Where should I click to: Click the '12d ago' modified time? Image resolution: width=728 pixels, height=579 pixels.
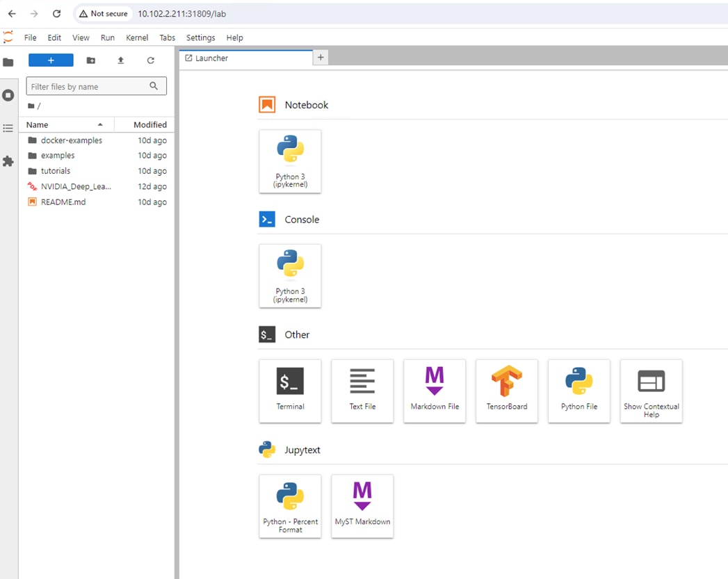tap(152, 186)
